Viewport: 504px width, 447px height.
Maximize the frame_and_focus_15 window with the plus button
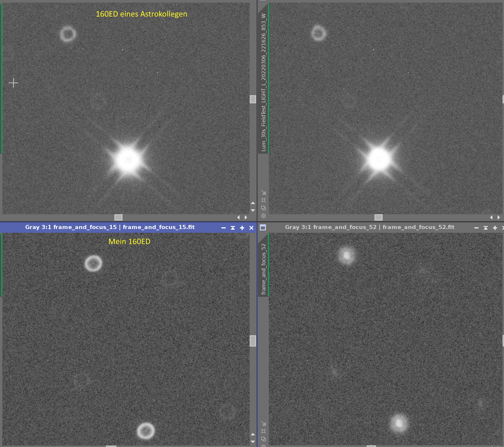tap(242, 228)
